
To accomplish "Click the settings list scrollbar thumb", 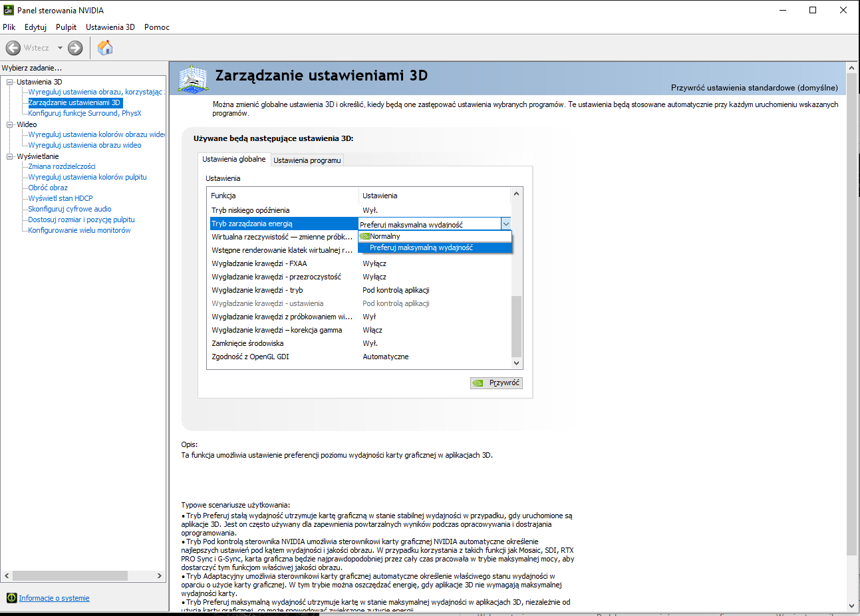I will [516, 327].
